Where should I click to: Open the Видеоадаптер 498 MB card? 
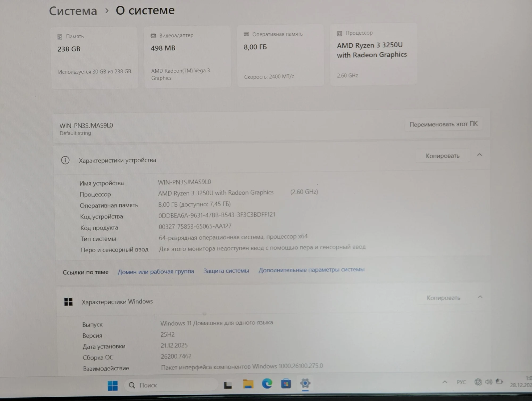188,56
